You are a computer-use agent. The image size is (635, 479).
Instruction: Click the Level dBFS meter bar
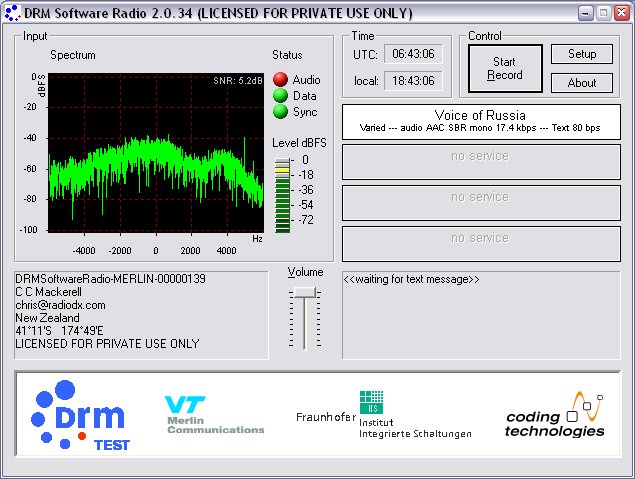pos(282,196)
